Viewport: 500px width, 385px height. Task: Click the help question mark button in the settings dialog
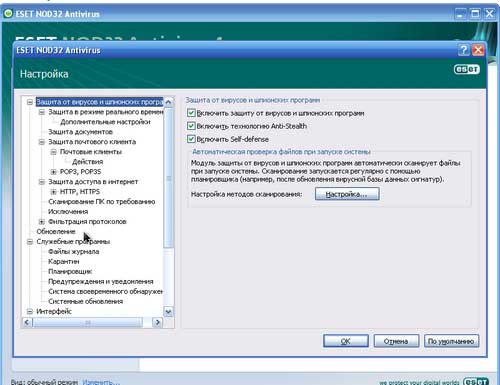[464, 50]
